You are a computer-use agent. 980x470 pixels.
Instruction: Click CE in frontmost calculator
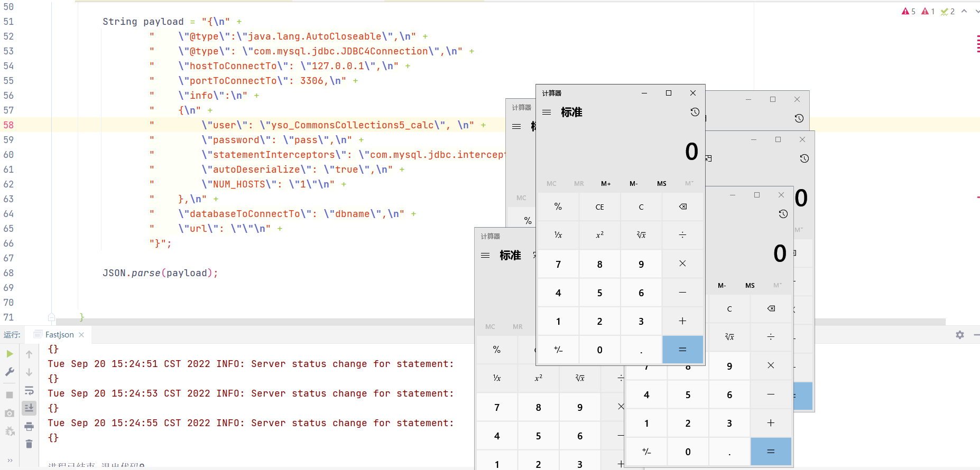pos(599,206)
